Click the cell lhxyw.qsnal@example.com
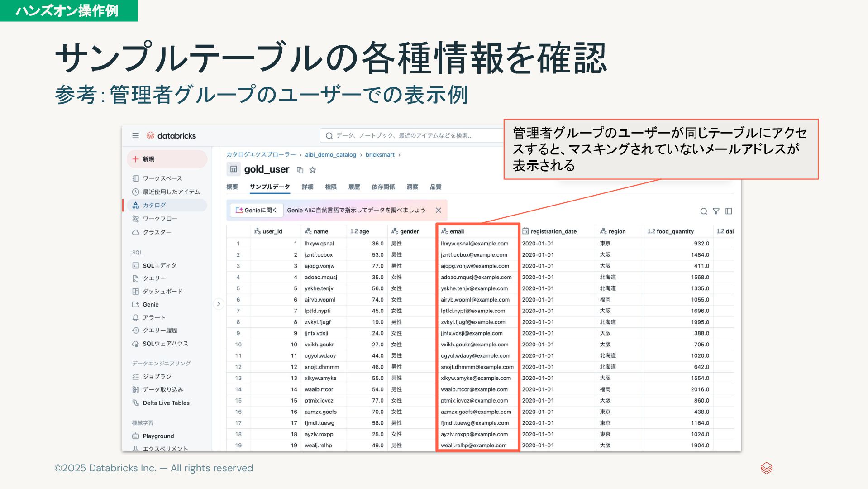 475,244
